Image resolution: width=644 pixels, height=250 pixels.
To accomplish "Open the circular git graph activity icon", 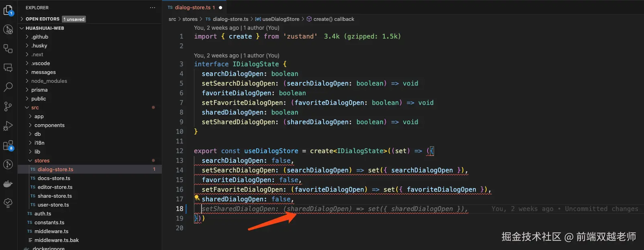I will [x=8, y=164].
